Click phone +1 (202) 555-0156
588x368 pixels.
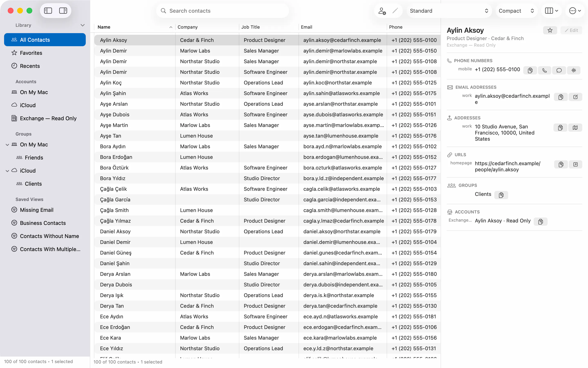point(414,338)
